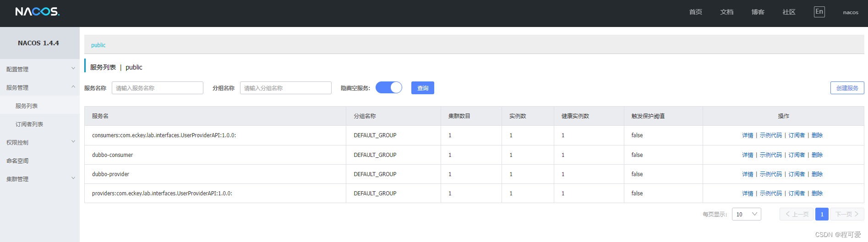Click the NACOS 1.4.4 version label

point(38,43)
